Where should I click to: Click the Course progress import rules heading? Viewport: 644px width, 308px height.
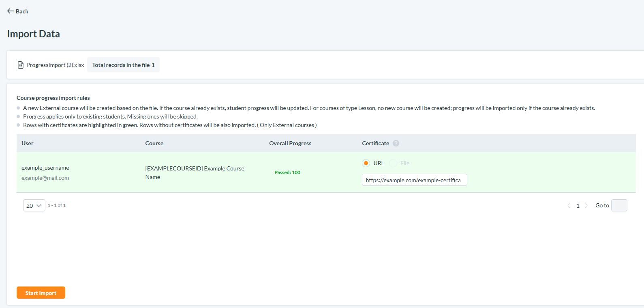click(53, 98)
